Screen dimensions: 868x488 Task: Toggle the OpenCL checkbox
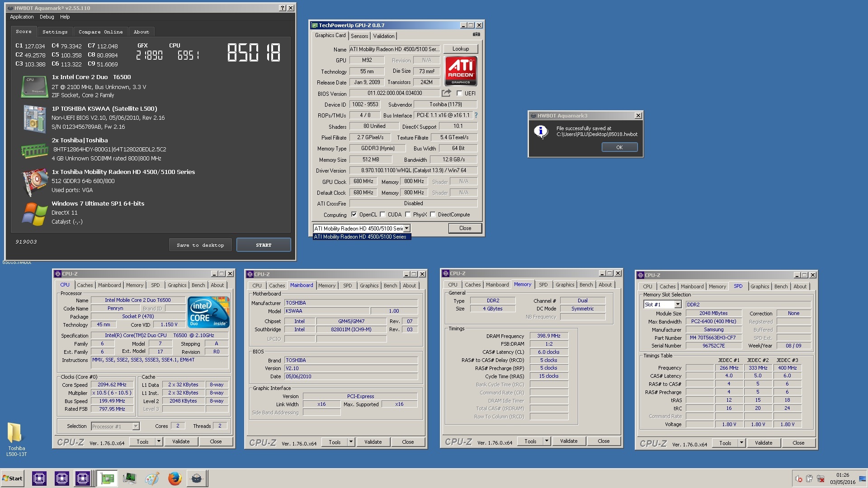pyautogui.click(x=354, y=215)
